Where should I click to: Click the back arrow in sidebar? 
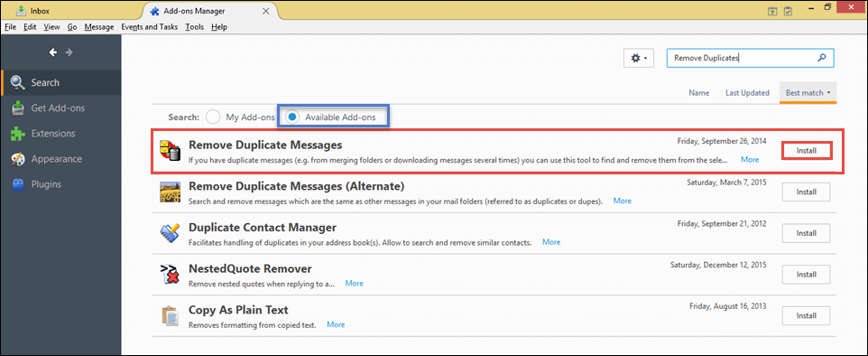pyautogui.click(x=53, y=52)
